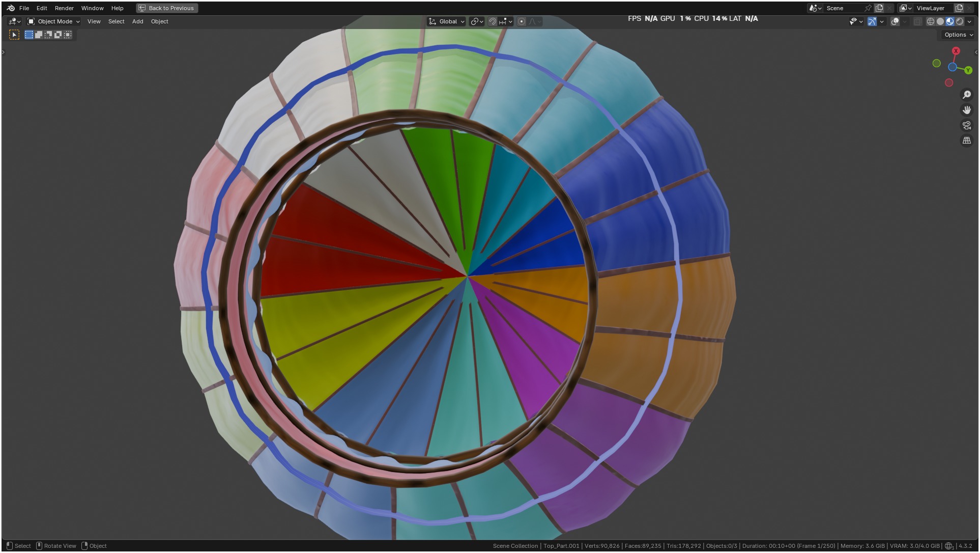Viewport: 980px width, 553px height.
Task: Click the red X axis gizmo
Action: click(956, 51)
